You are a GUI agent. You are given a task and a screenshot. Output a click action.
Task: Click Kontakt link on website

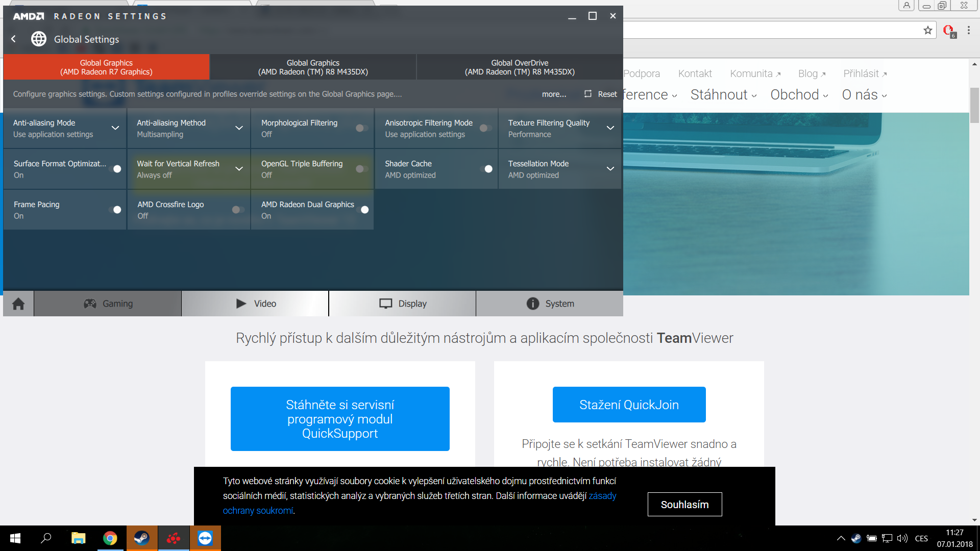pyautogui.click(x=695, y=73)
